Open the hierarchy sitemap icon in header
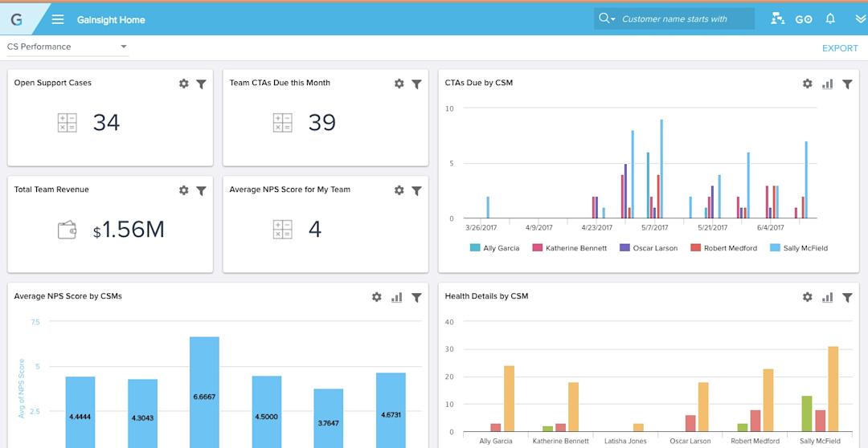868x448 pixels. pos(778,18)
